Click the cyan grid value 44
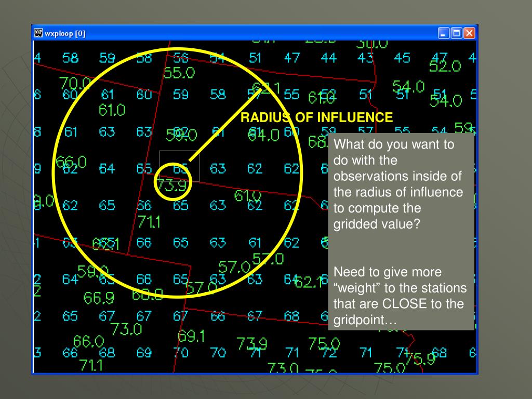The height and width of the screenshot is (399, 532). coord(328,58)
